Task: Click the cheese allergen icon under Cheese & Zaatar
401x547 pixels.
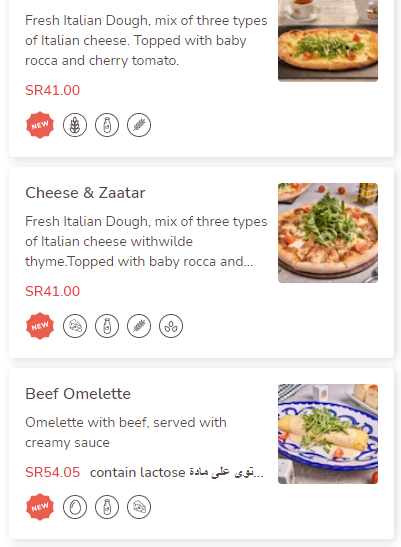Action: tap(75, 326)
